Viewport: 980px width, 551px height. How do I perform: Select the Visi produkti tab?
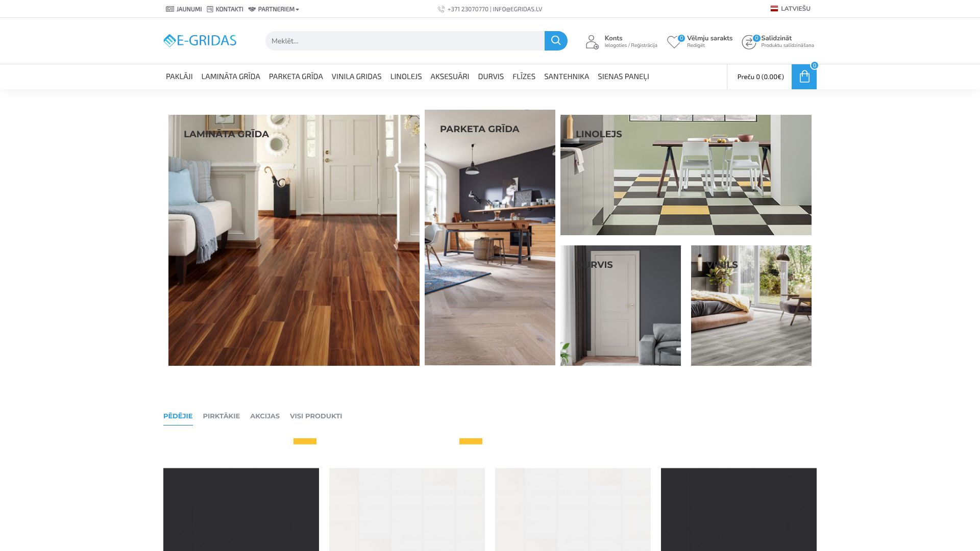click(315, 416)
